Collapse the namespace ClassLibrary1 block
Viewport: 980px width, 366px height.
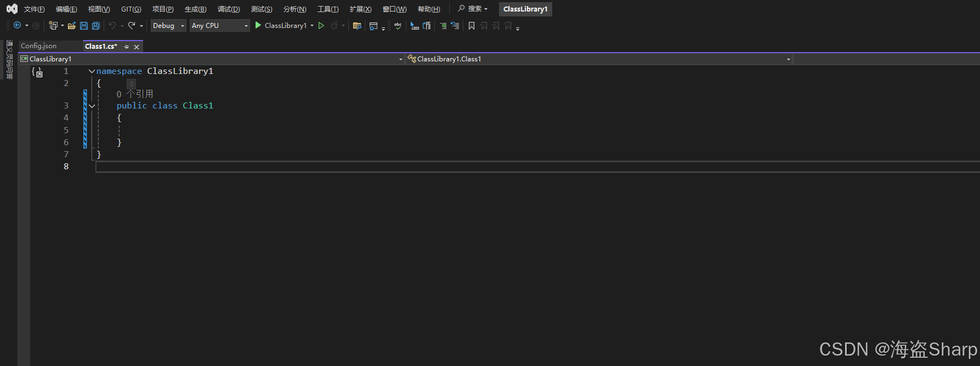pos(92,71)
